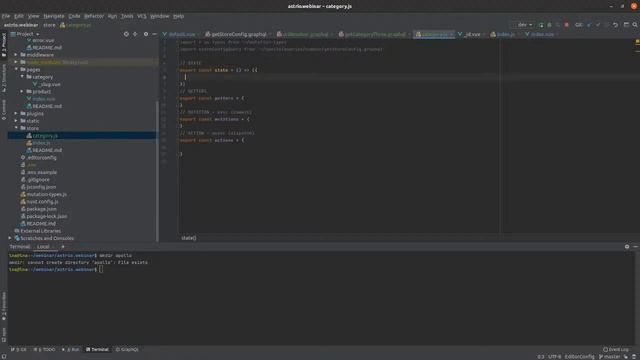Open the Refactor menu
Image resolution: width=640 pixels, height=360 pixels.
click(x=94, y=16)
